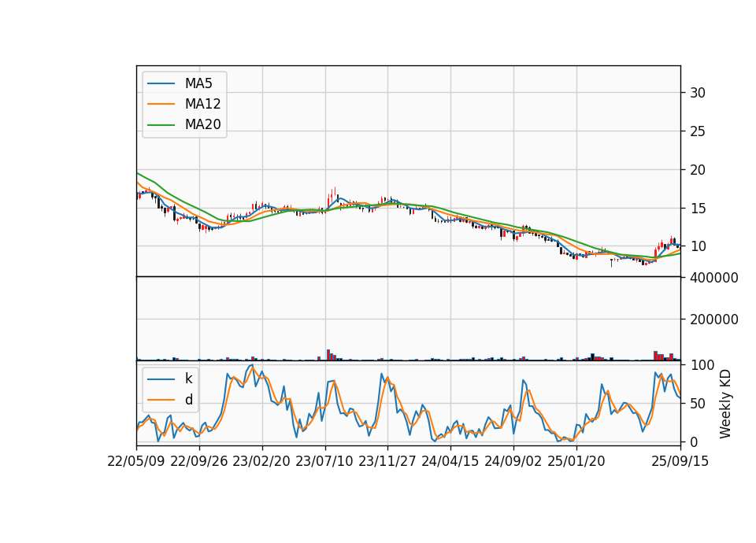Viewport: 756px width, 543px height.
Task: Click price axis value 30
Action: click(698, 93)
